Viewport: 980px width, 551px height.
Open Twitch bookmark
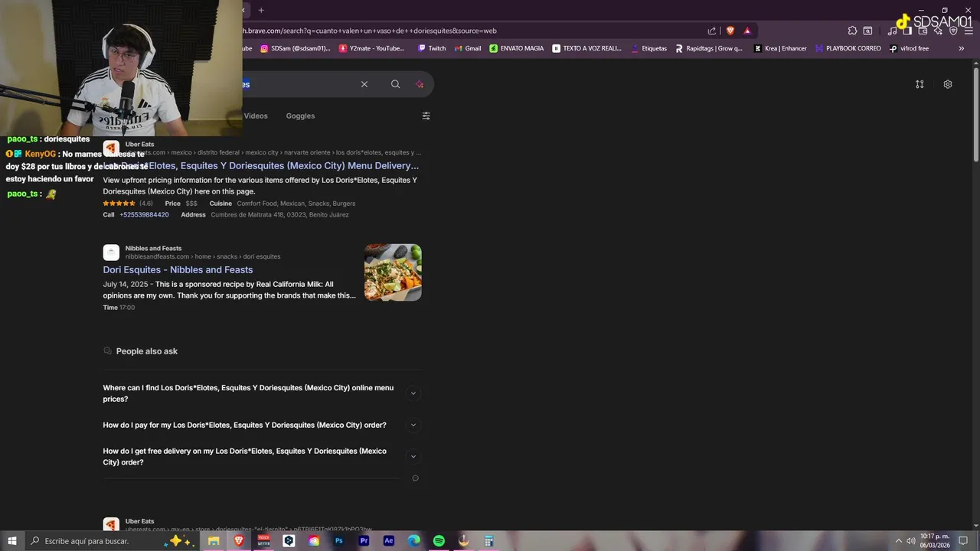432,48
